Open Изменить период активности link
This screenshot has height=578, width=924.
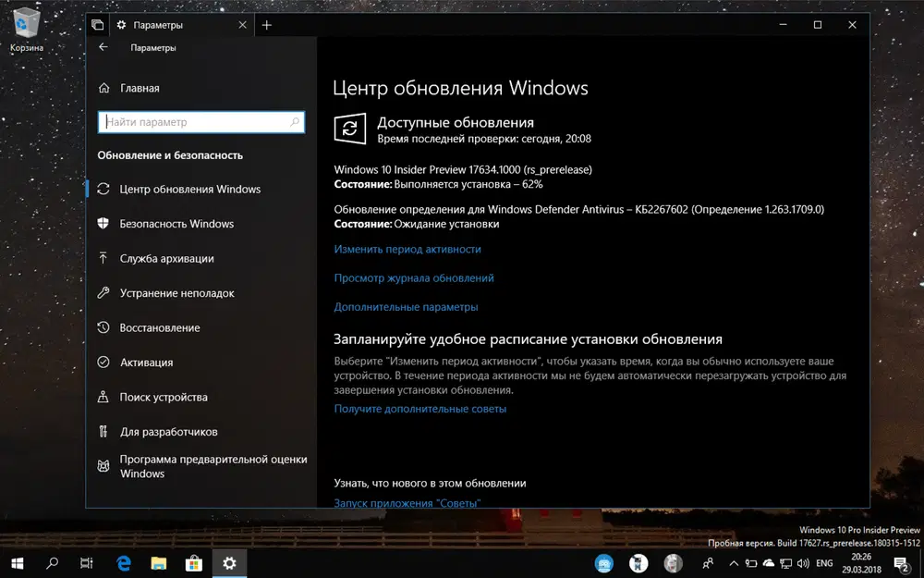(407, 249)
